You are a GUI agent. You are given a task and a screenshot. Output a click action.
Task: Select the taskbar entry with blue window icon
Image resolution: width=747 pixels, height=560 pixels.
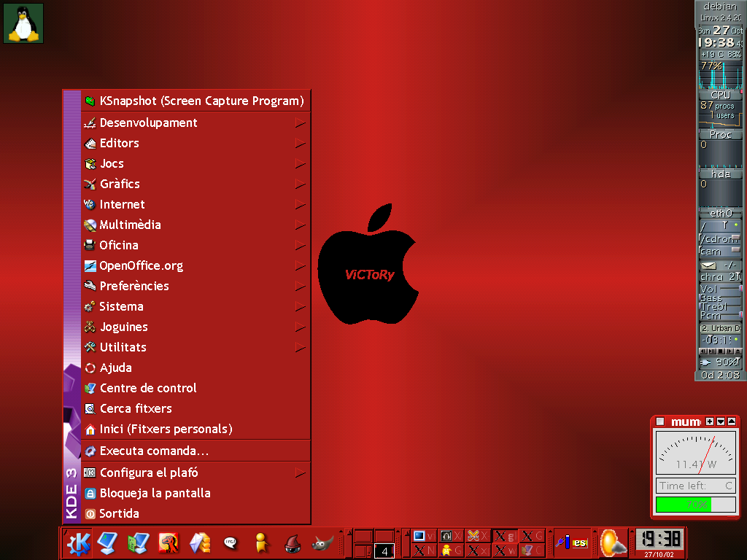425,536
